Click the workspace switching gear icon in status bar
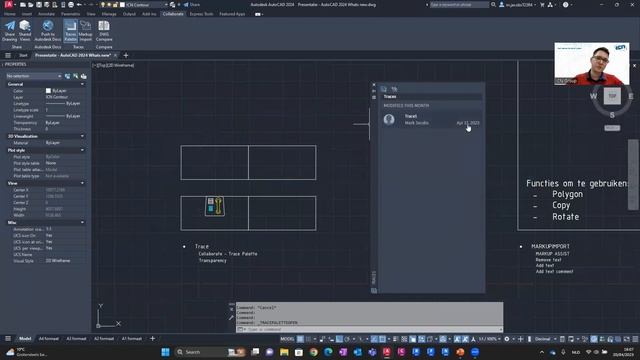The image size is (640, 360). (x=507, y=339)
